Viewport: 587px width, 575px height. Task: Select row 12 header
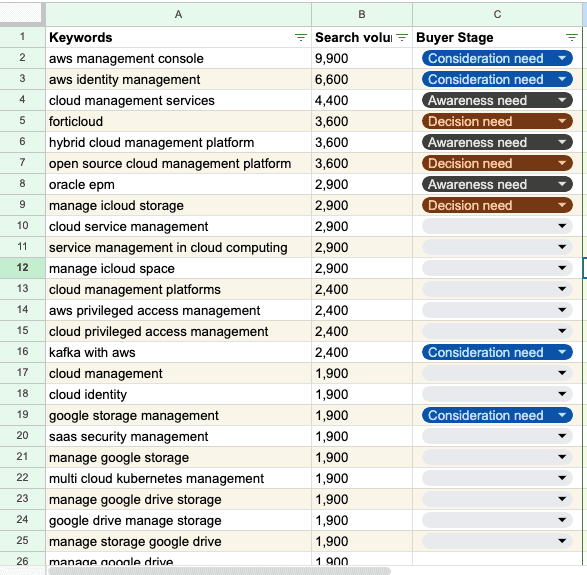tap(22, 268)
